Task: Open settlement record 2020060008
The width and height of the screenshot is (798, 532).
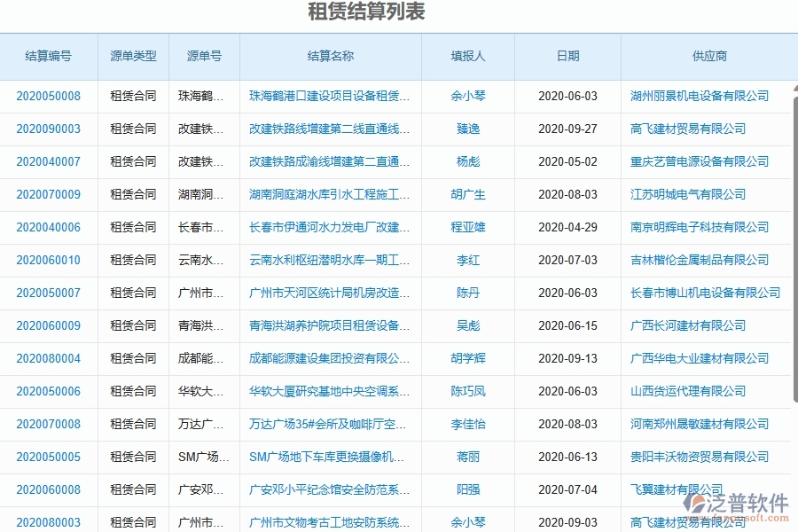Action: click(49, 489)
